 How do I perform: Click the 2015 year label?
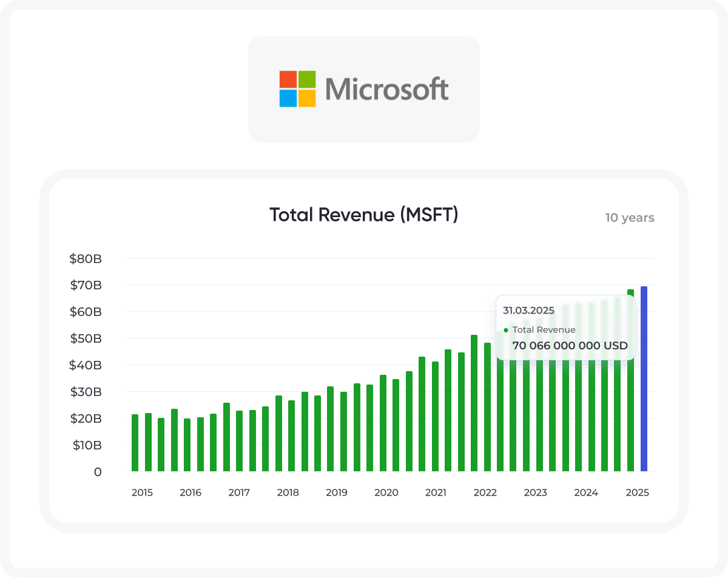(x=142, y=492)
